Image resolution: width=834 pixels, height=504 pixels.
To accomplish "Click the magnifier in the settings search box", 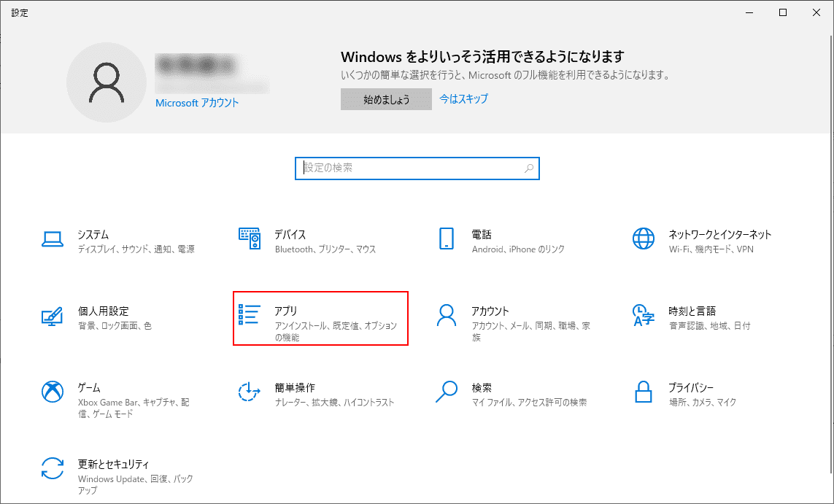I will [x=529, y=168].
